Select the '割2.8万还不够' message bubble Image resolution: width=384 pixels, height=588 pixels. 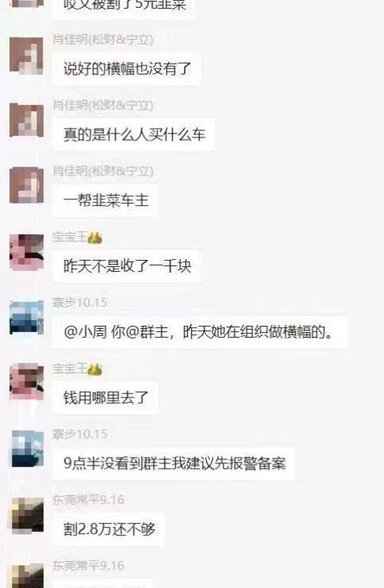click(108, 529)
